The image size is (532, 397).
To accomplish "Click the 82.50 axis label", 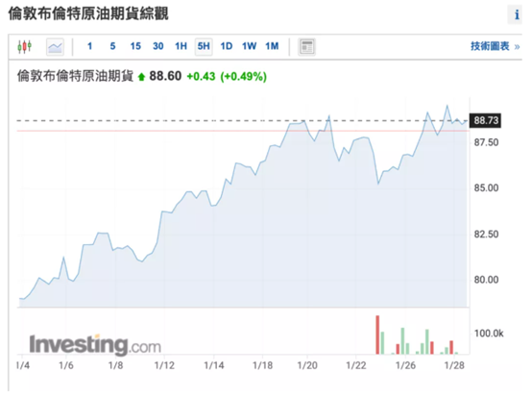I will [x=486, y=234].
